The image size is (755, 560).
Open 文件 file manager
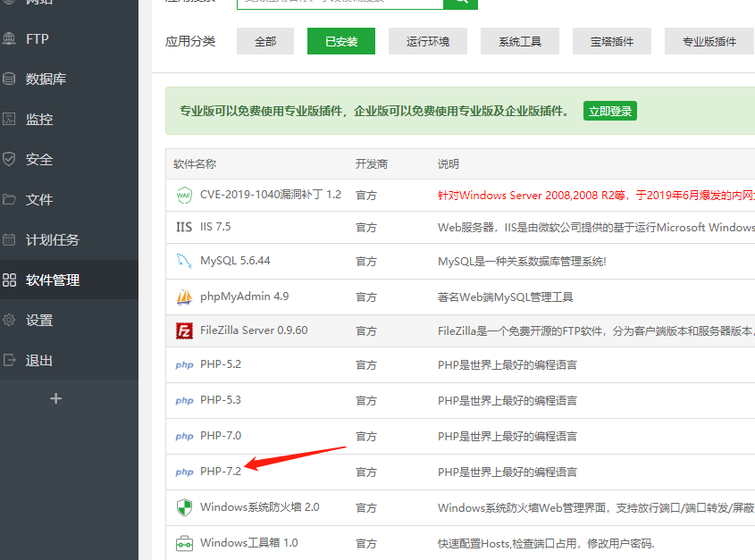[39, 199]
